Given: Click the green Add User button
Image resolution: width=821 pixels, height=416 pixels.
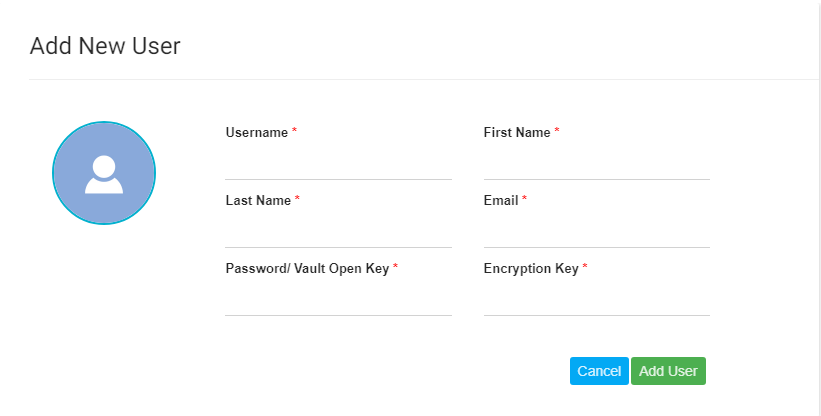Looking at the screenshot, I should (x=668, y=371).
